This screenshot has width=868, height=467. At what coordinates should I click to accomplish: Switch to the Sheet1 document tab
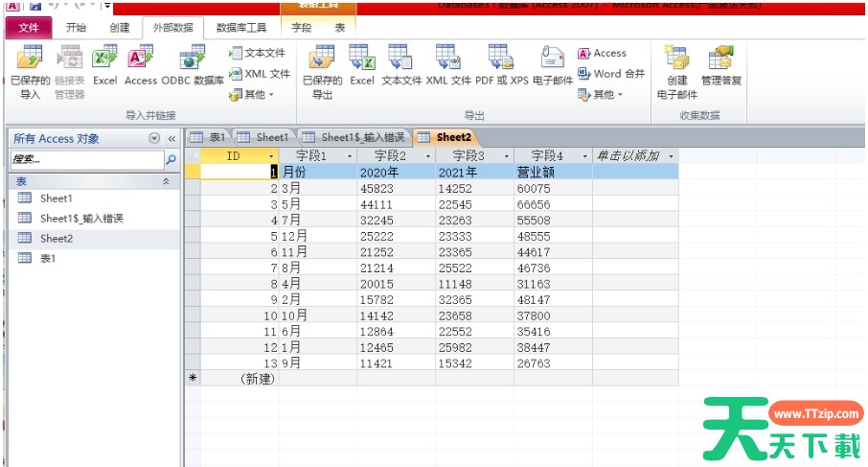click(263, 137)
